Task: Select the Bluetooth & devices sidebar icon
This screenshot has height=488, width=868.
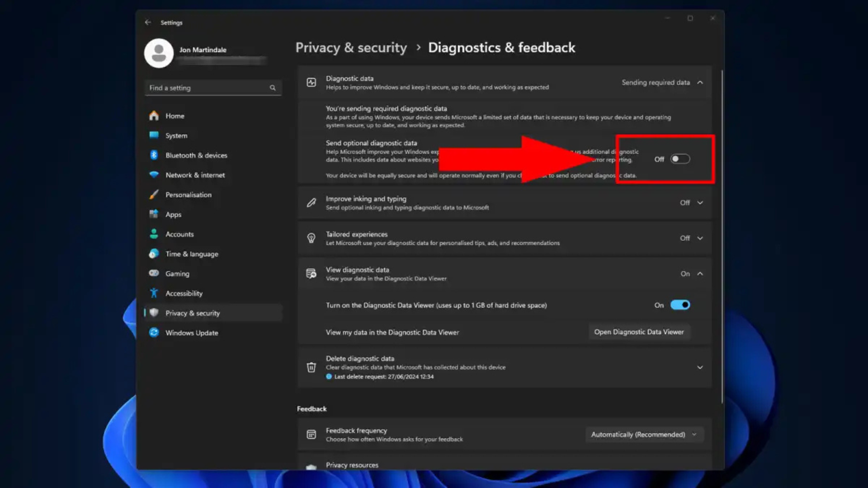Action: (154, 155)
